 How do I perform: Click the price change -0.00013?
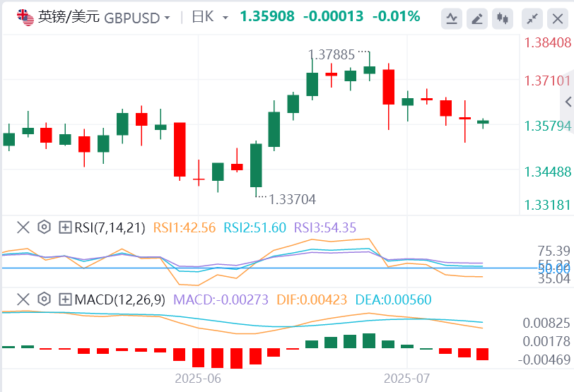click(x=333, y=16)
